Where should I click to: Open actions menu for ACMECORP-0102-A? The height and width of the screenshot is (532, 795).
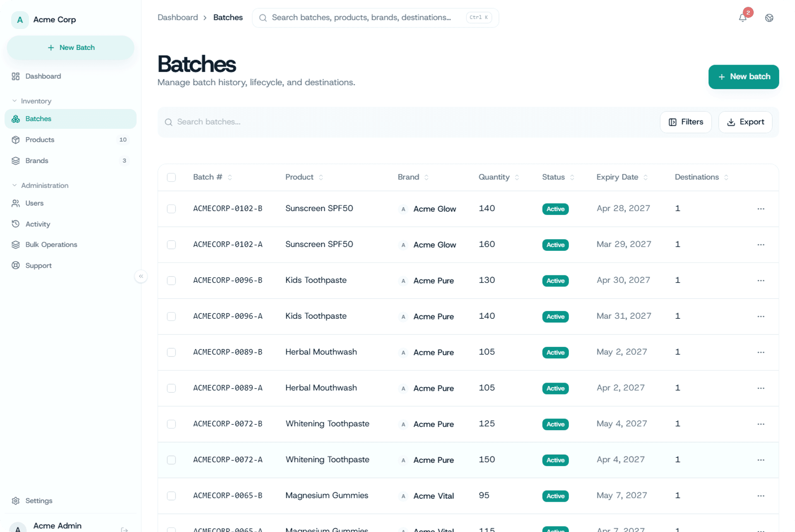(x=761, y=245)
